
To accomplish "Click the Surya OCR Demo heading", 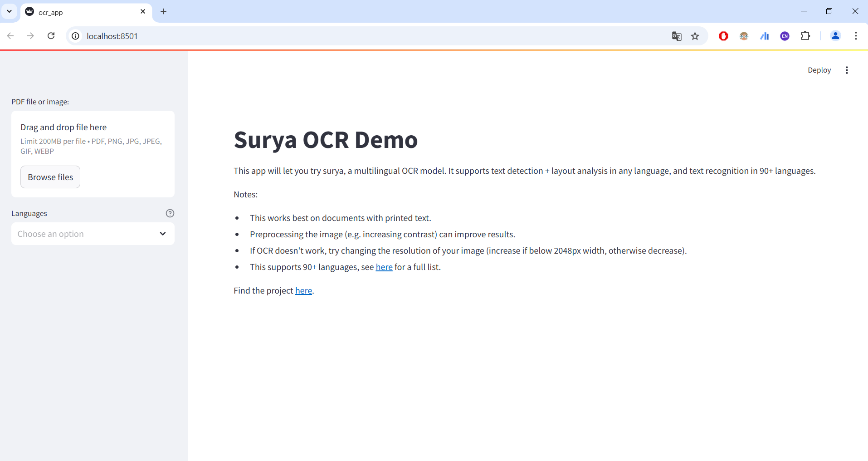I will point(326,140).
